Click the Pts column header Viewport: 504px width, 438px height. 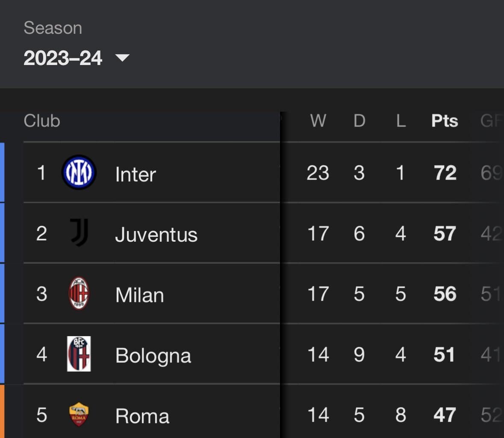coord(445,121)
